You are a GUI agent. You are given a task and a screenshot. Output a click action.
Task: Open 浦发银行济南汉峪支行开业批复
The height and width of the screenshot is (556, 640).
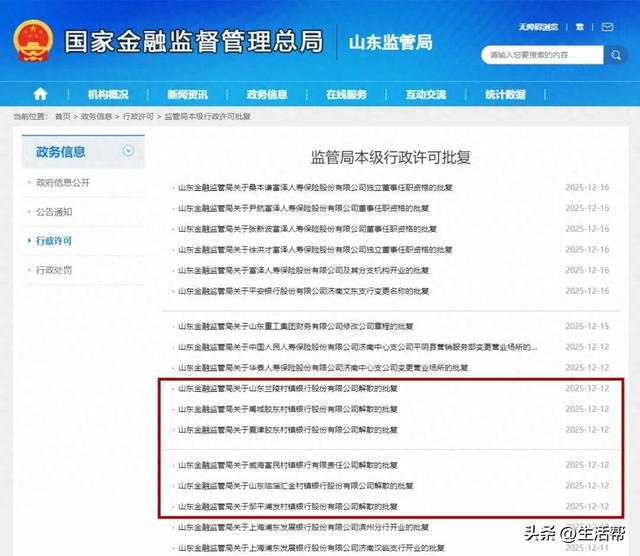[311, 548]
